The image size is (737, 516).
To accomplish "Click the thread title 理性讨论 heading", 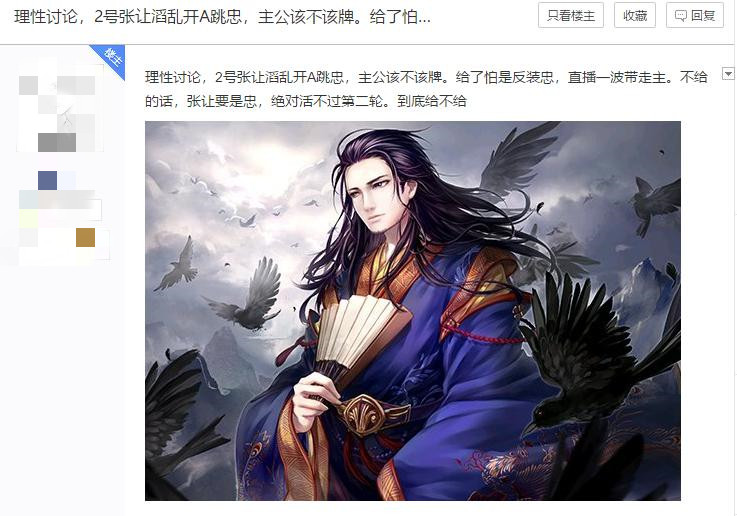I will point(222,17).
